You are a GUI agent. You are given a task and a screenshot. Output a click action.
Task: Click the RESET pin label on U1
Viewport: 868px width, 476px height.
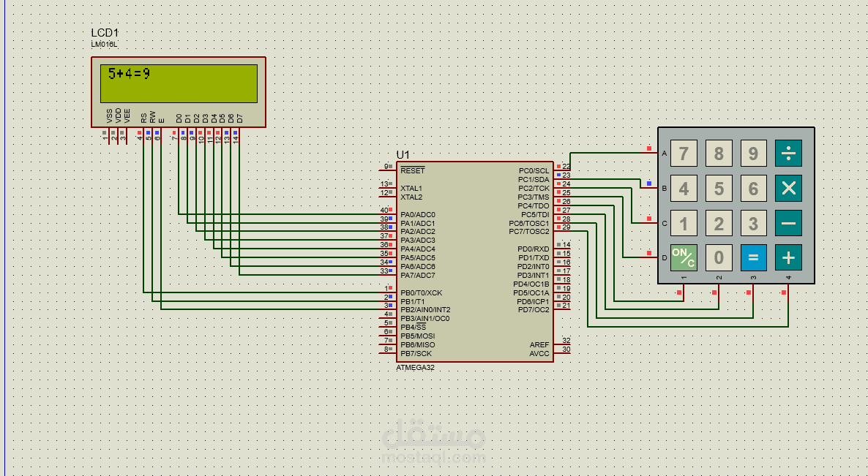[x=413, y=170]
